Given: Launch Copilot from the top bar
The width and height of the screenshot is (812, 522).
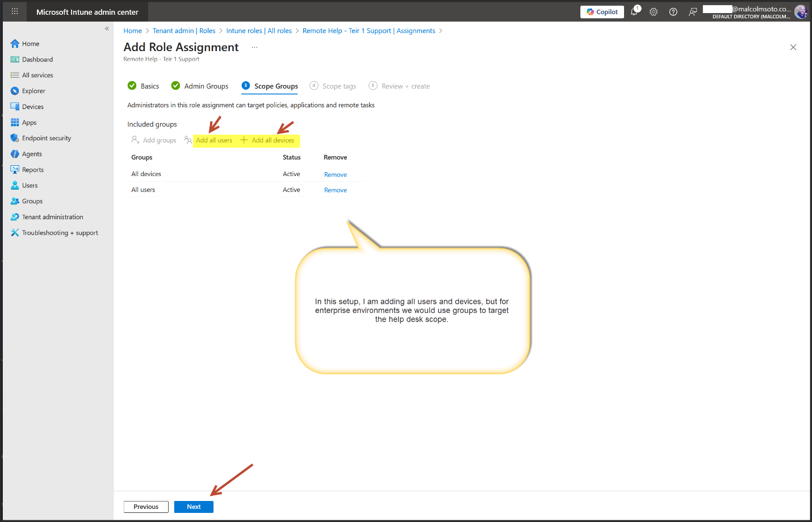Looking at the screenshot, I should click(x=602, y=12).
